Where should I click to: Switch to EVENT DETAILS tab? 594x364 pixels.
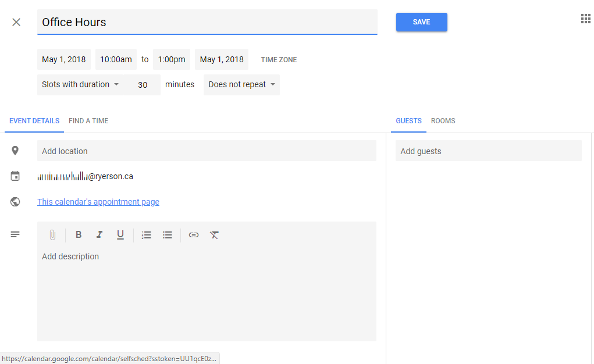coord(34,121)
